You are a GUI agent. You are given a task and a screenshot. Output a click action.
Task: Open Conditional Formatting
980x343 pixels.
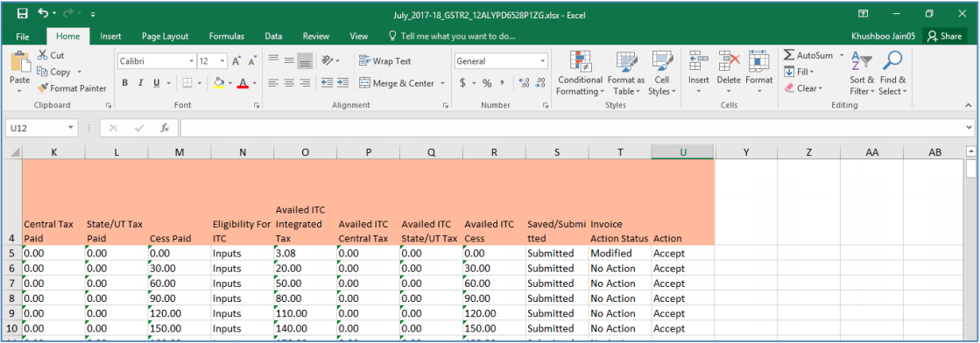(580, 73)
